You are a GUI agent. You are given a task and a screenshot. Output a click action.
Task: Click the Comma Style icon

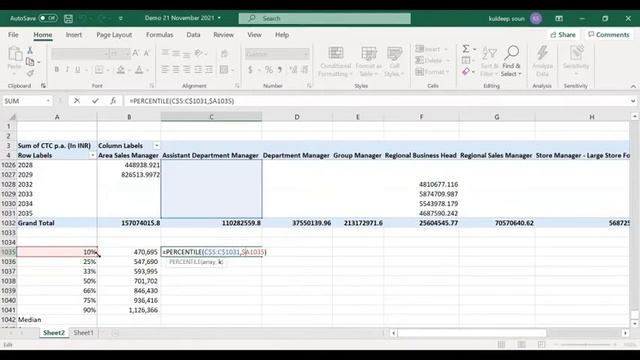coord(280,70)
